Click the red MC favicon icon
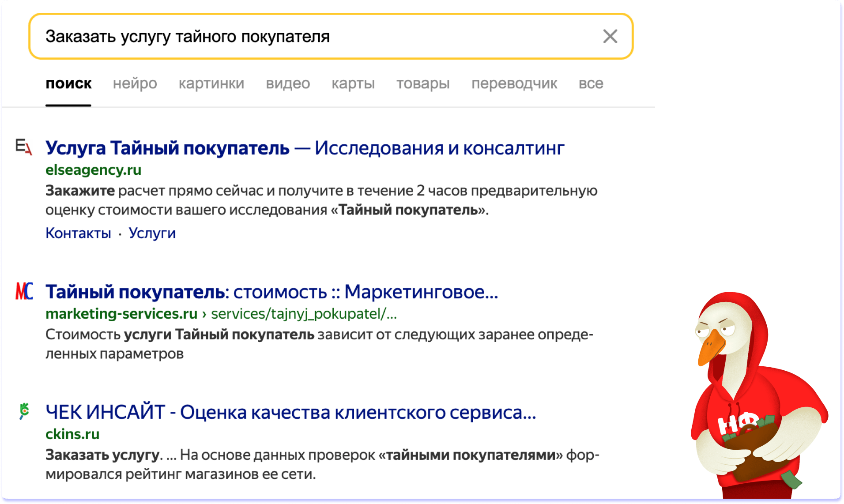Image resolution: width=844 pixels, height=504 pixels. coord(24,291)
